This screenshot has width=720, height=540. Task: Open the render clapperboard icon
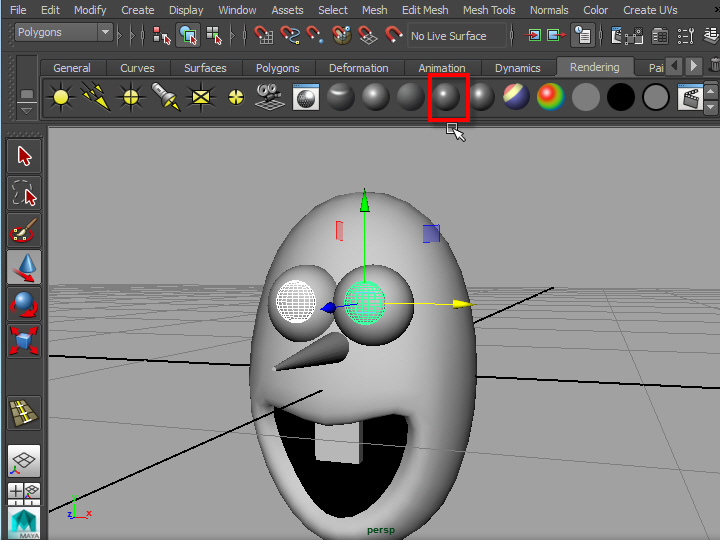[689, 97]
